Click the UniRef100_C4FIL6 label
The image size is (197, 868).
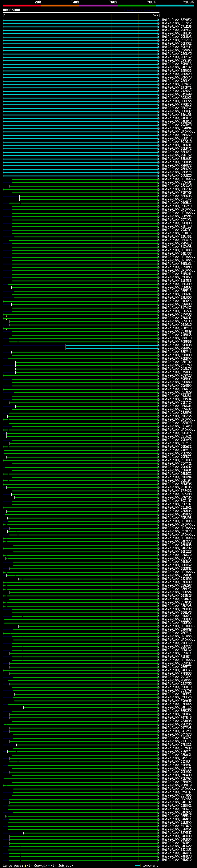(177, 707)
